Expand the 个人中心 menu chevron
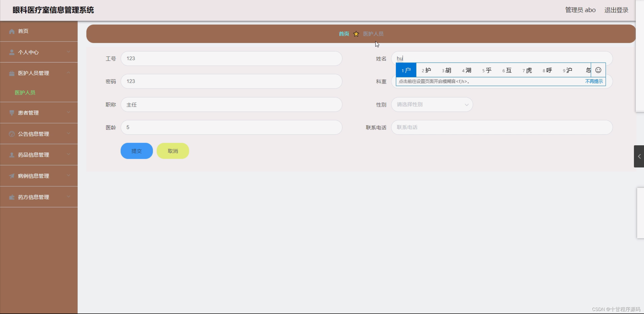 pos(68,52)
